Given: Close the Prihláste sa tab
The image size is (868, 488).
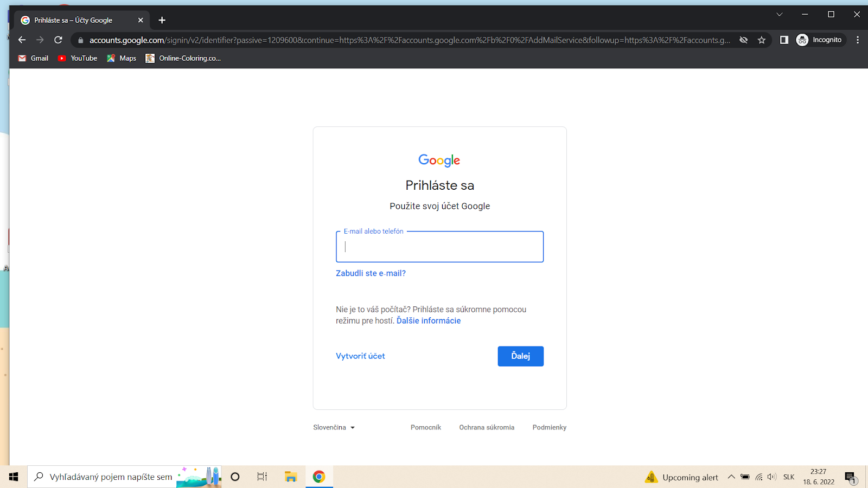Looking at the screenshot, I should 141,20.
